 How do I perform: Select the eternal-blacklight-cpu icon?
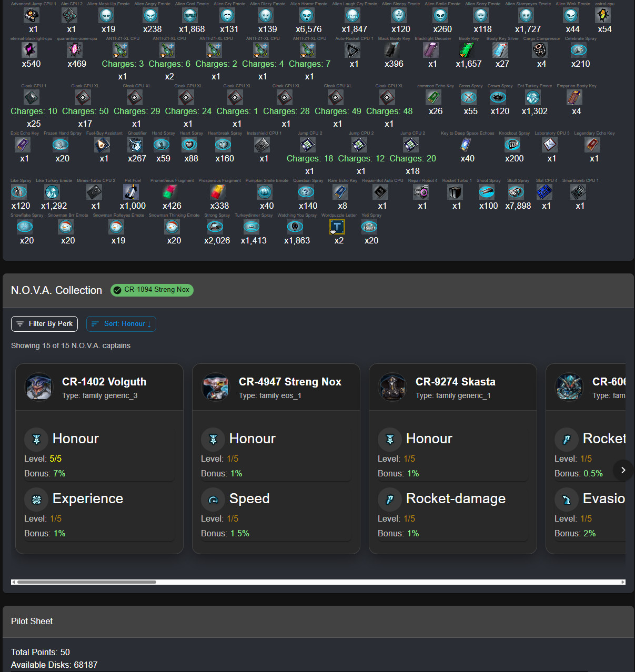pos(29,50)
